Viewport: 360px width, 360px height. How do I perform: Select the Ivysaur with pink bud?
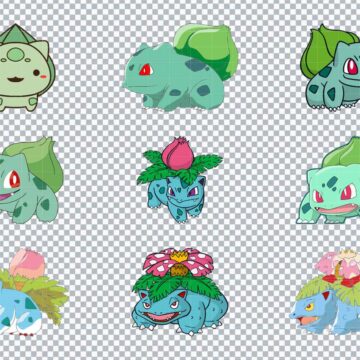tap(179, 179)
